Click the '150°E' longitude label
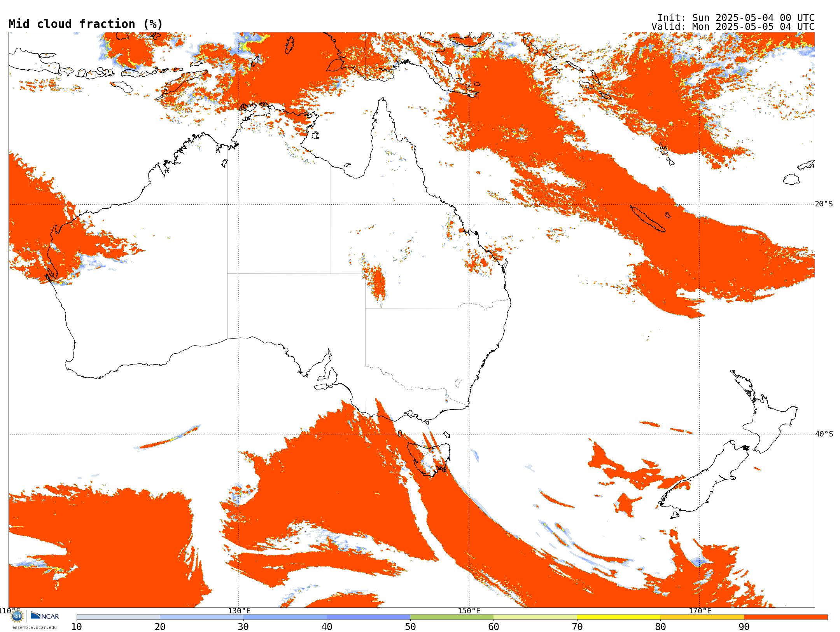This screenshot has height=632, width=840. tap(469, 611)
